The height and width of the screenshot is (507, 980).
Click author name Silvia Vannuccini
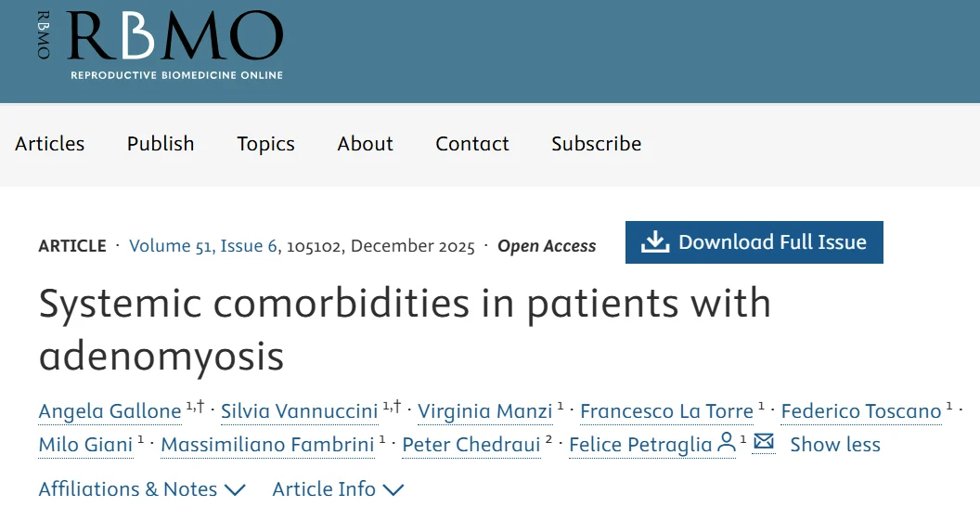click(299, 411)
